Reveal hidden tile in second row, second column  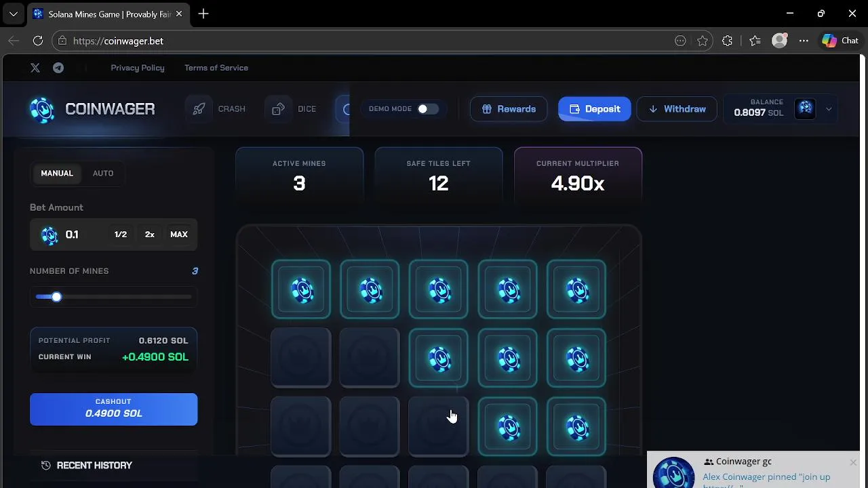pos(370,358)
